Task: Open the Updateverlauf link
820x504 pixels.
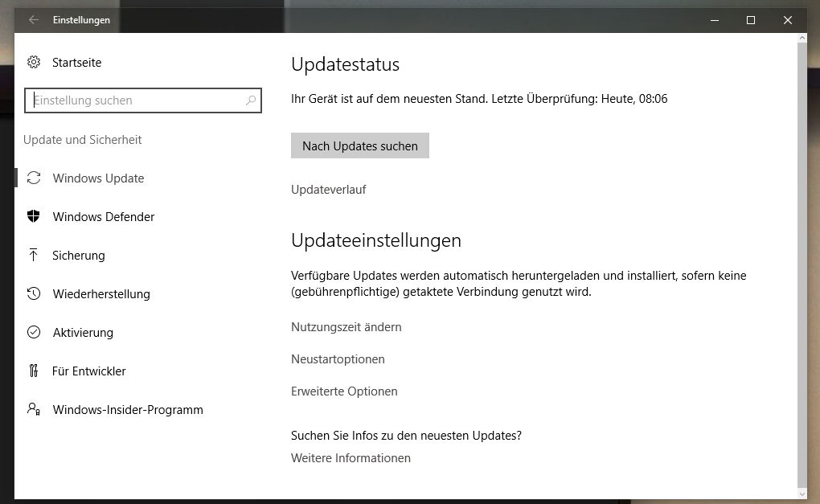Action: pos(329,189)
